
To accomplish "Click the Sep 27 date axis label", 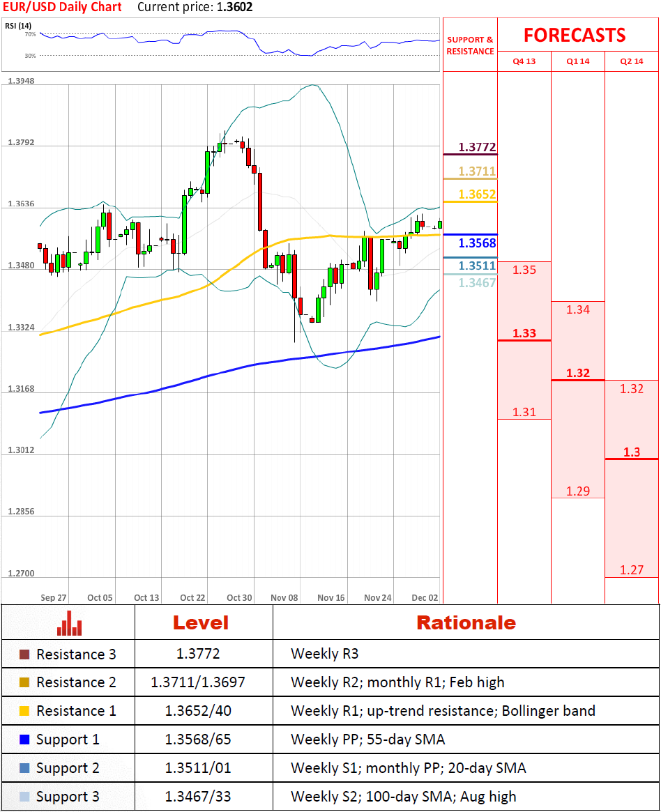I will 54,597.
